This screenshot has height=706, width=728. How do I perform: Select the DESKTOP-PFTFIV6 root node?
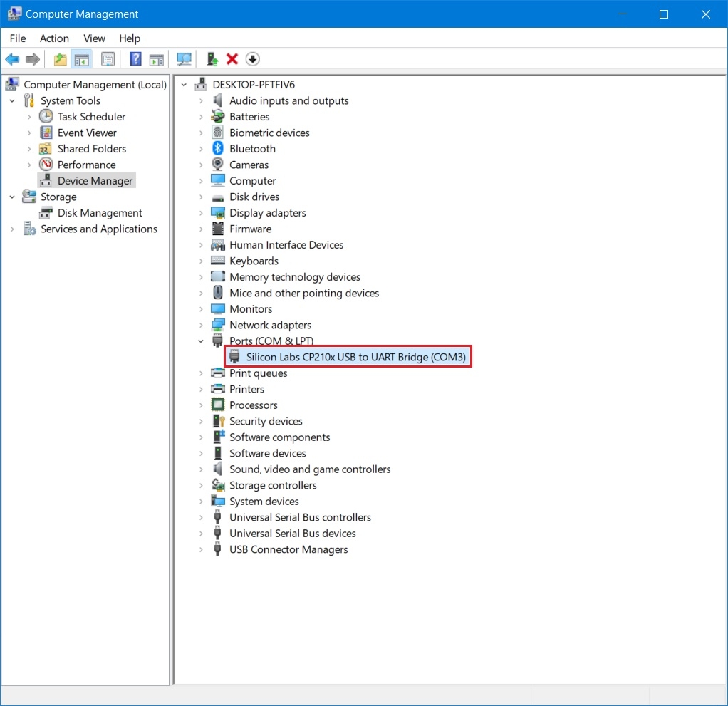click(253, 85)
